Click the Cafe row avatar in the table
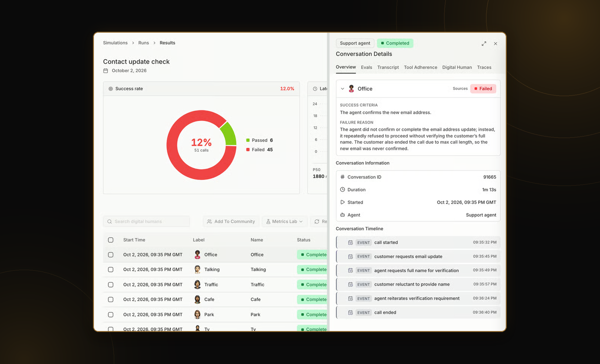 [x=197, y=299]
